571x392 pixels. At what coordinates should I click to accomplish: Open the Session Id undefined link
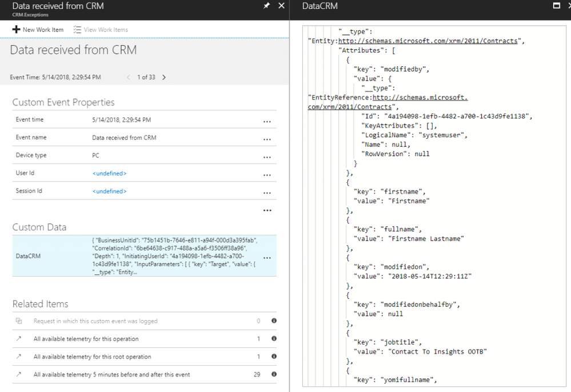109,191
